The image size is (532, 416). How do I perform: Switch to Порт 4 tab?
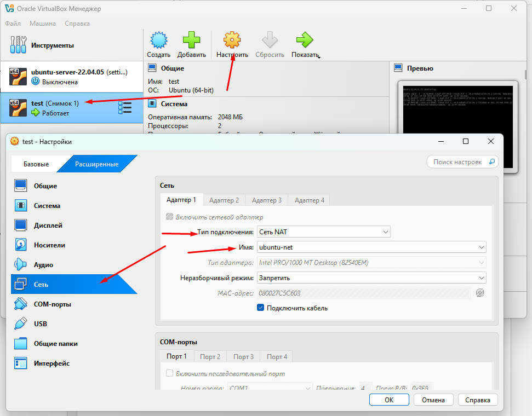click(277, 357)
